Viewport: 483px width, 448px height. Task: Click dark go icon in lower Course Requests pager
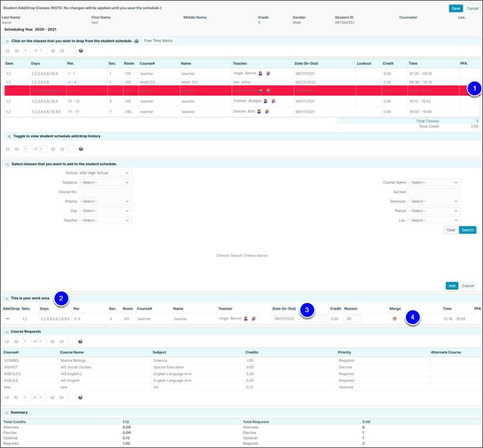pyautogui.click(x=80, y=397)
